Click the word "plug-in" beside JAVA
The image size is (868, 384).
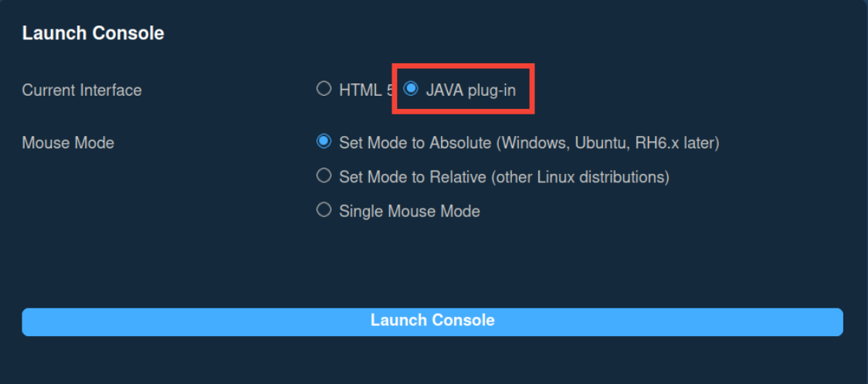point(491,90)
